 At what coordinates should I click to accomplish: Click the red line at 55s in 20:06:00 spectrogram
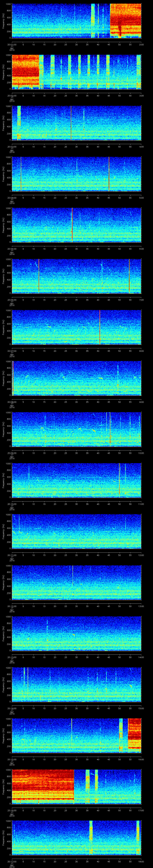(x=129, y=276)
